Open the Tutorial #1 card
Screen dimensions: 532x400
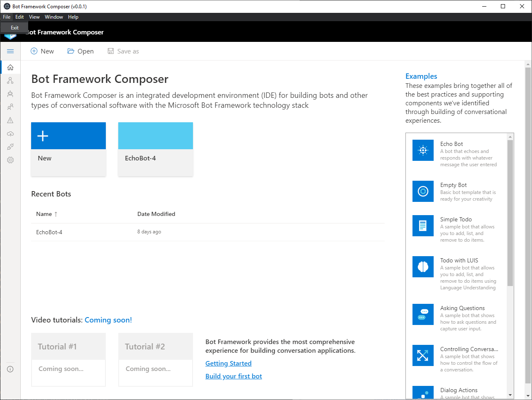coord(68,360)
